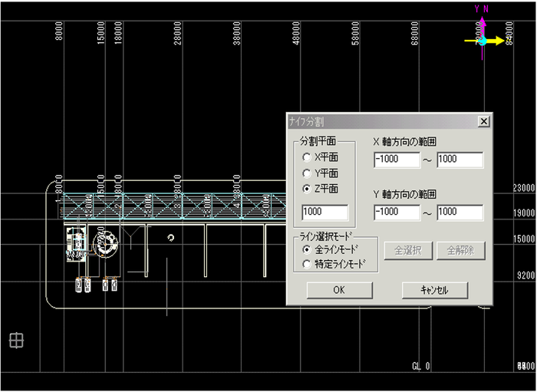Choose the Y平面 radio button
Viewport: 537px width, 392px height.
308,173
